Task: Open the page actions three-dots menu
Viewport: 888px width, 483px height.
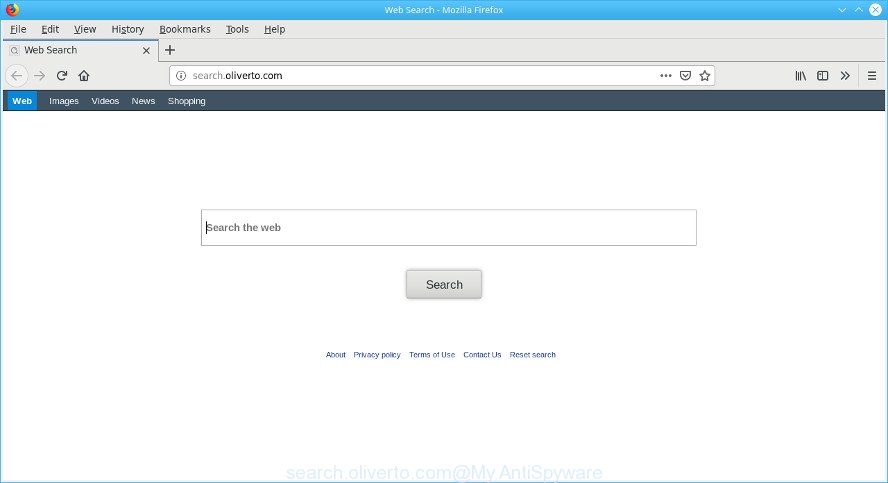Action: click(x=665, y=75)
